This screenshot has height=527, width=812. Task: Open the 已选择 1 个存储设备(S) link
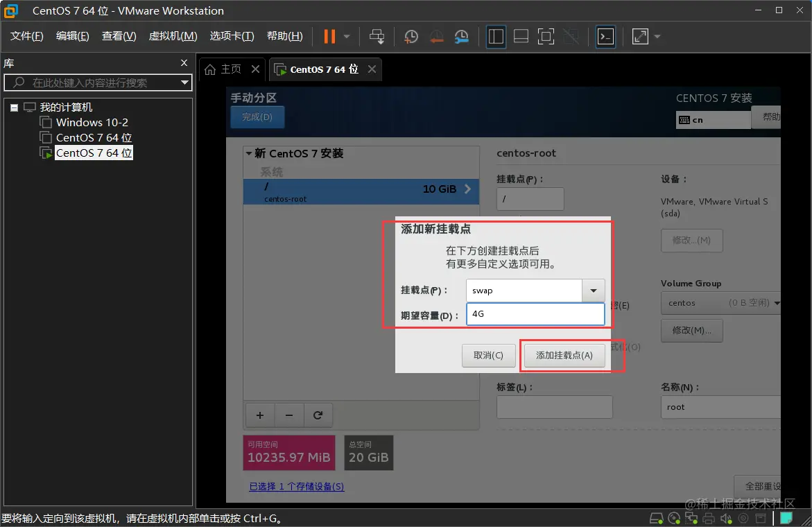point(297,486)
